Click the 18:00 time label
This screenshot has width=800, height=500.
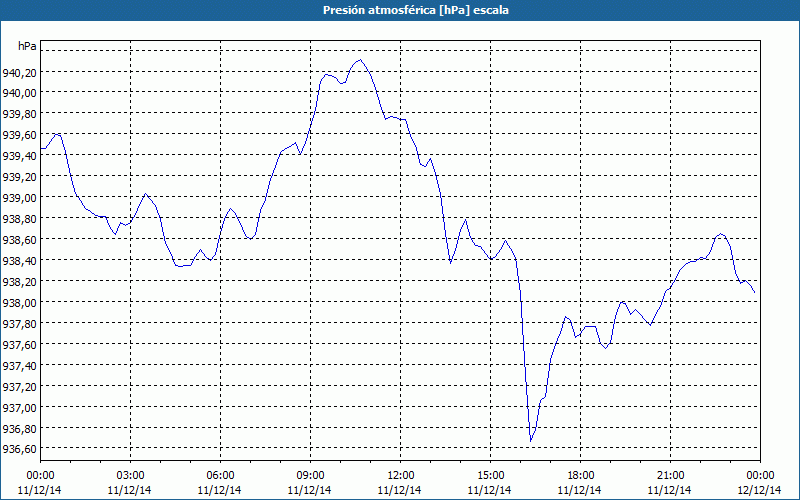[580, 476]
